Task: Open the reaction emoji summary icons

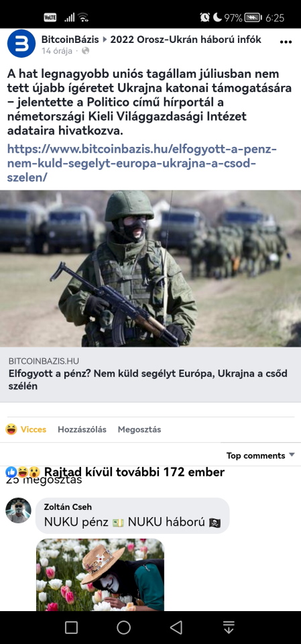Action: click(x=23, y=472)
